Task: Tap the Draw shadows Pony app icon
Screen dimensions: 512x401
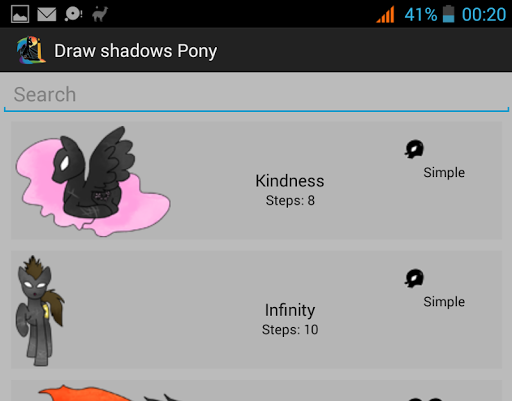Action: coord(31,50)
